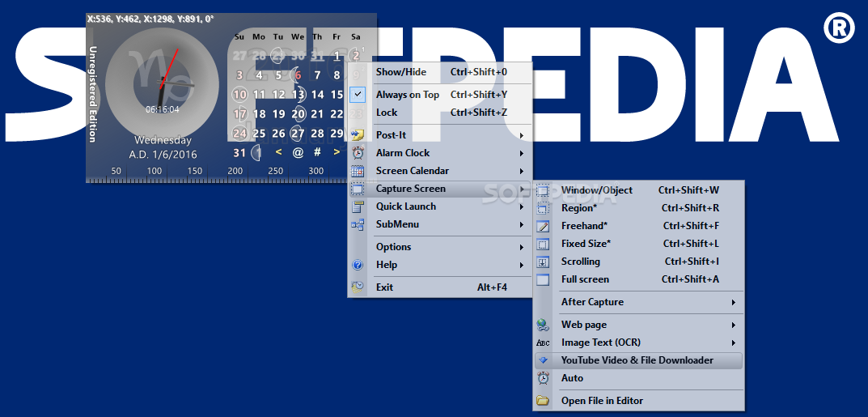Image resolution: width=868 pixels, height=417 pixels.
Task: Click the Screen Calendar grid icon
Action: tap(358, 171)
